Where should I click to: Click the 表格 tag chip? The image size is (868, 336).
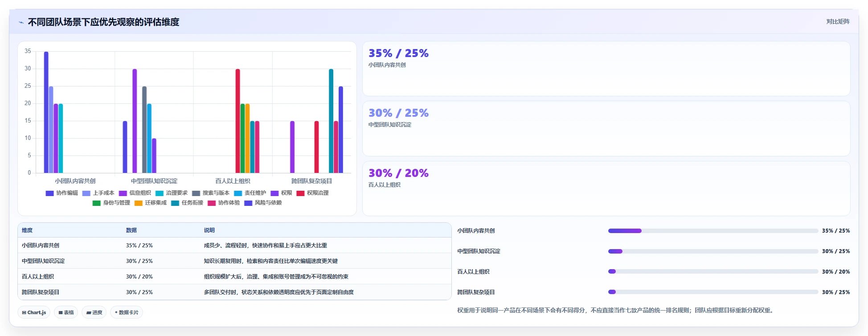66,312
